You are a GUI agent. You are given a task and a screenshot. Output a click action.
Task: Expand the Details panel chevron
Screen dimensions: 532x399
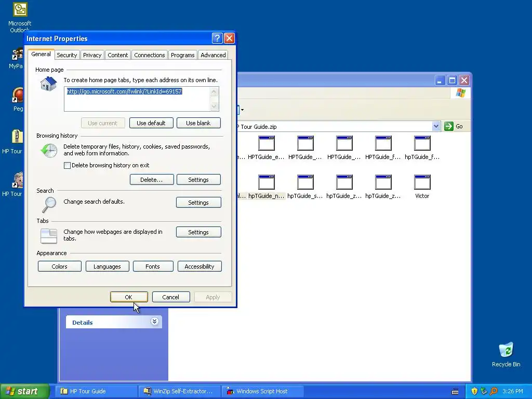(154, 321)
